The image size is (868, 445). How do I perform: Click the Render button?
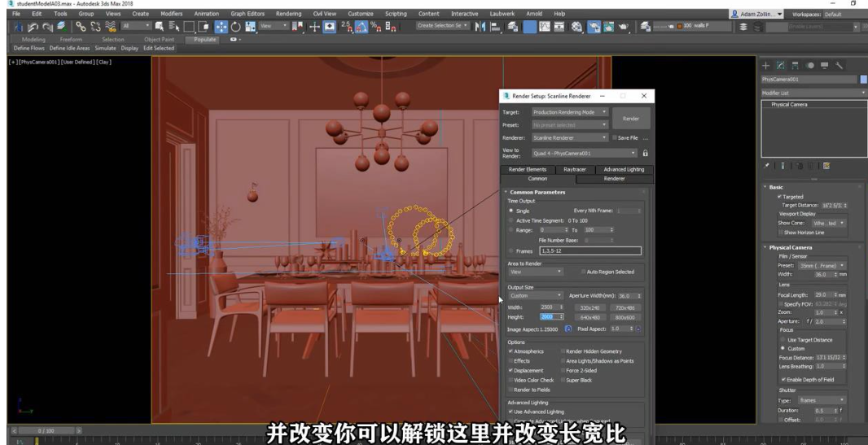[631, 119]
